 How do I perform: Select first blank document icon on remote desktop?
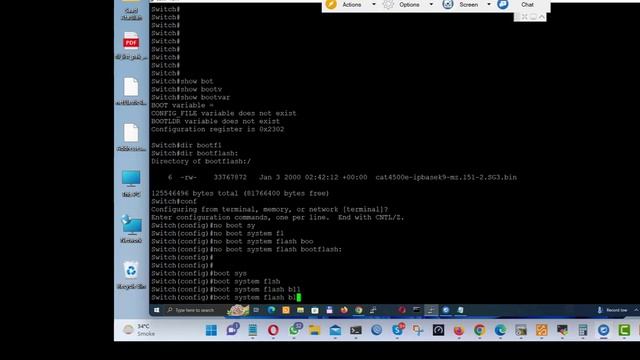point(131,91)
